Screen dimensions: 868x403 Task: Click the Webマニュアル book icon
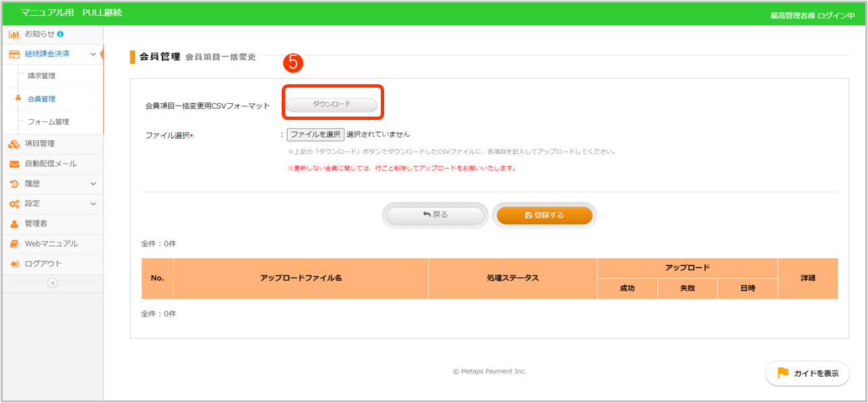click(x=13, y=244)
